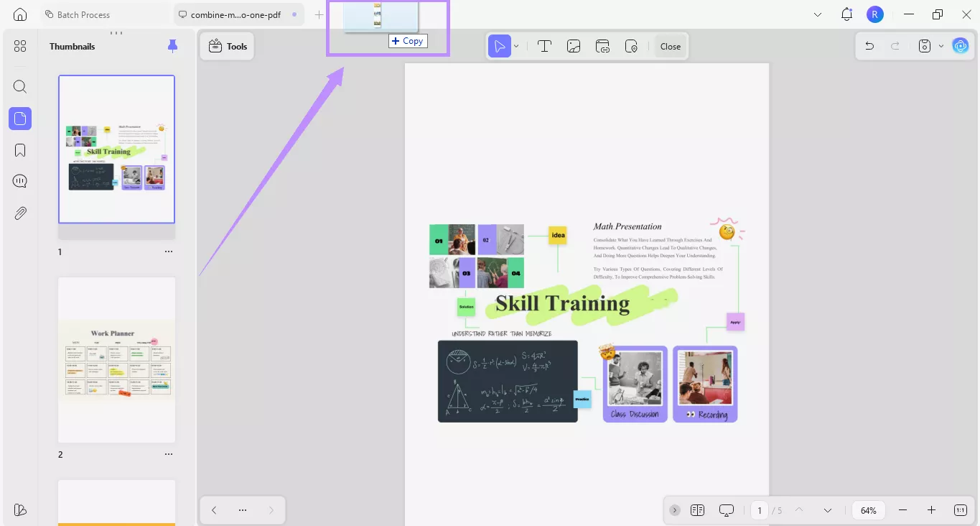
Task: Show the Bookmarks panel
Action: tap(19, 149)
